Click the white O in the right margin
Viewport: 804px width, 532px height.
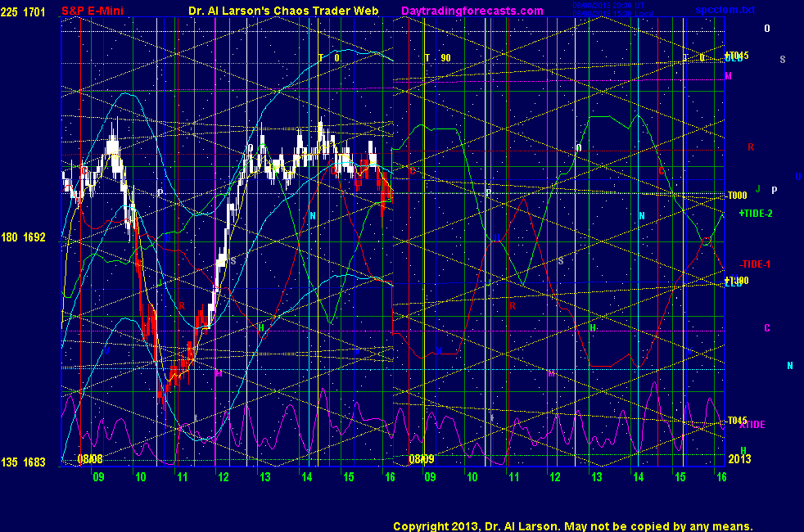click(x=767, y=29)
